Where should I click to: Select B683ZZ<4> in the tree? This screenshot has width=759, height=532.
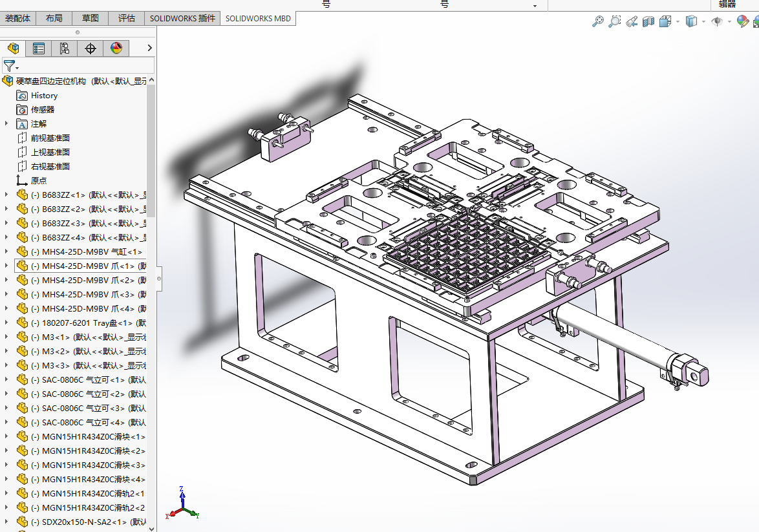click(80, 238)
